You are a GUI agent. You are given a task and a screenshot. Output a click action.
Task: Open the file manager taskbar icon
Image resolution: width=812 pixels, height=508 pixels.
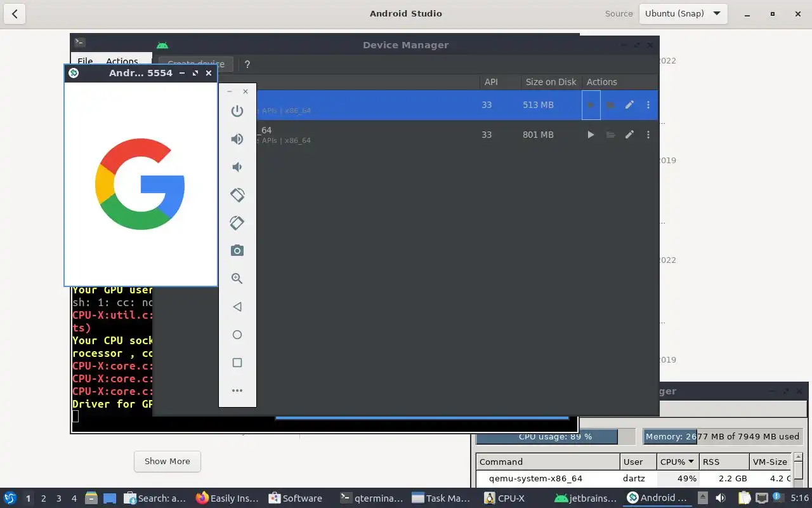pos(91,498)
